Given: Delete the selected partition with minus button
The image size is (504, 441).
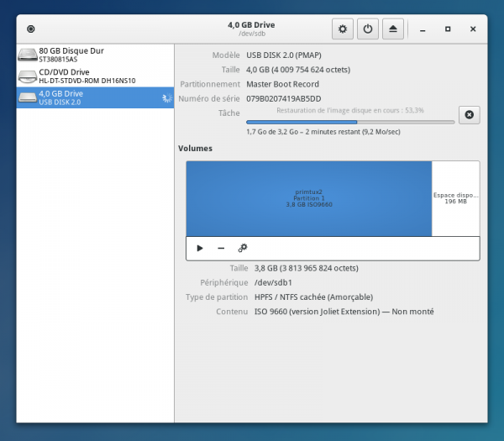Looking at the screenshot, I should (x=221, y=248).
